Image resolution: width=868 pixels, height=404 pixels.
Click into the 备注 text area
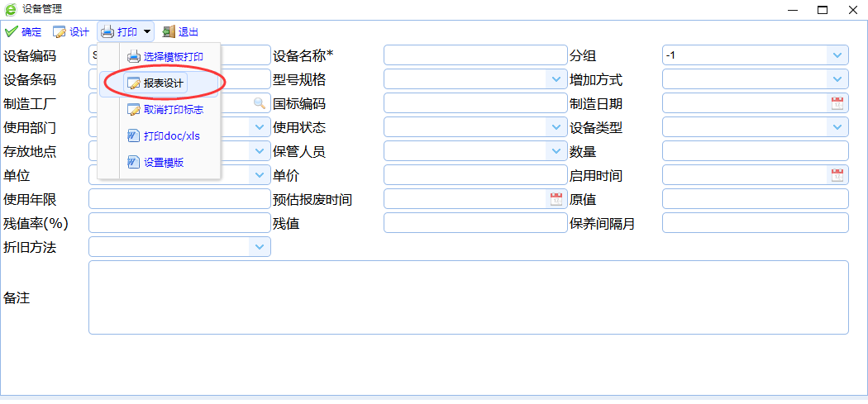(468, 297)
